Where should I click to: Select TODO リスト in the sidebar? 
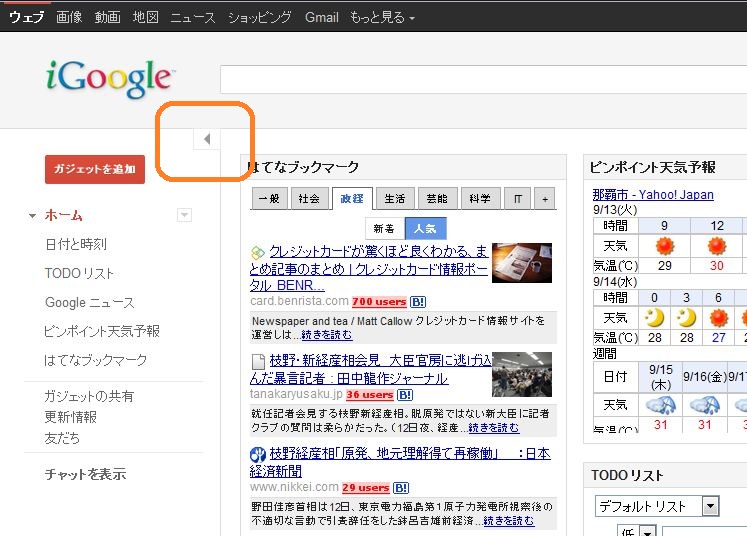coord(79,273)
